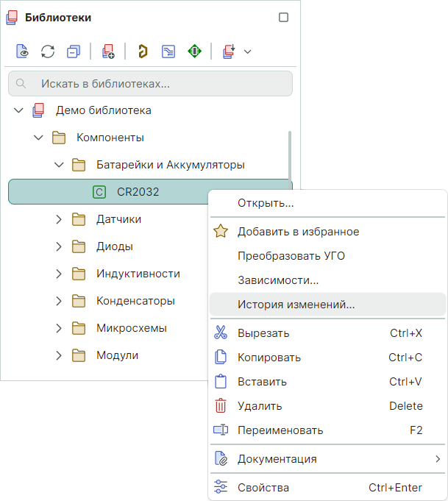Expand the Датчики folder
Screen dimensions: 448x501
60,219
